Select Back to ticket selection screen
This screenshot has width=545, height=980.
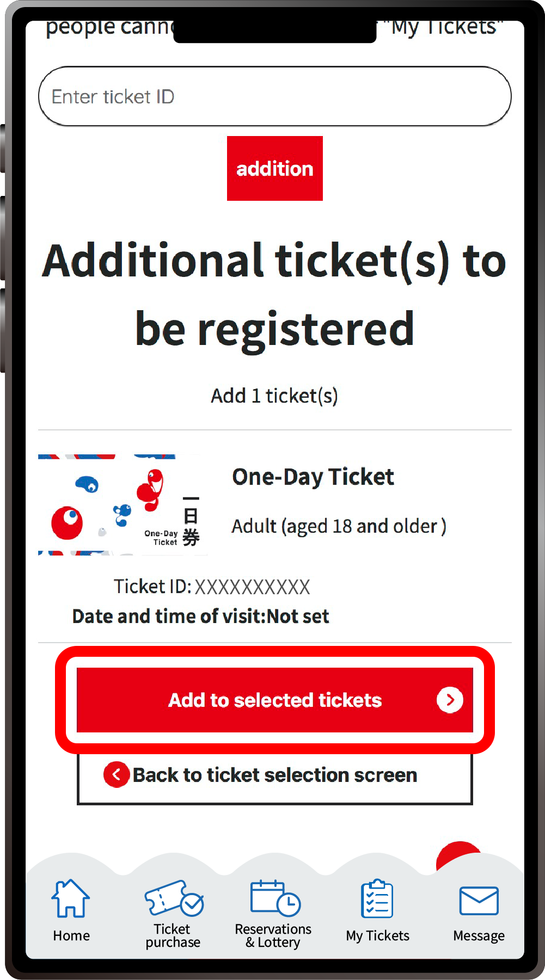point(274,775)
